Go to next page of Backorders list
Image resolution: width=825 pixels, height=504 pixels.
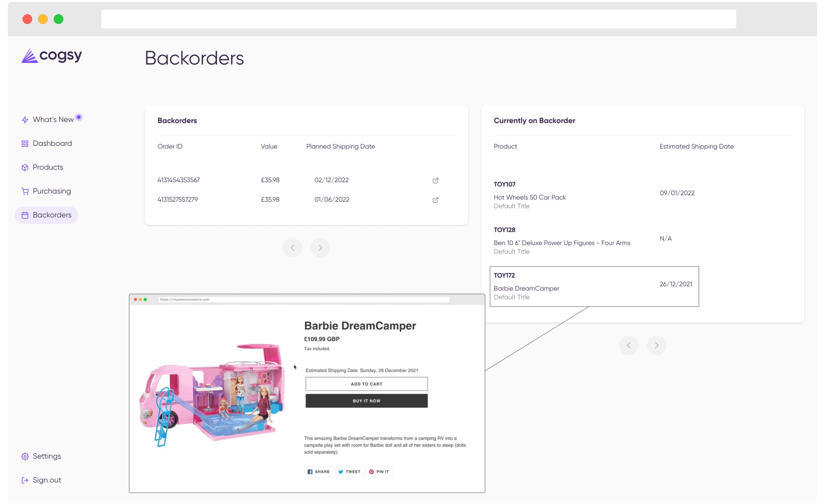click(x=320, y=248)
